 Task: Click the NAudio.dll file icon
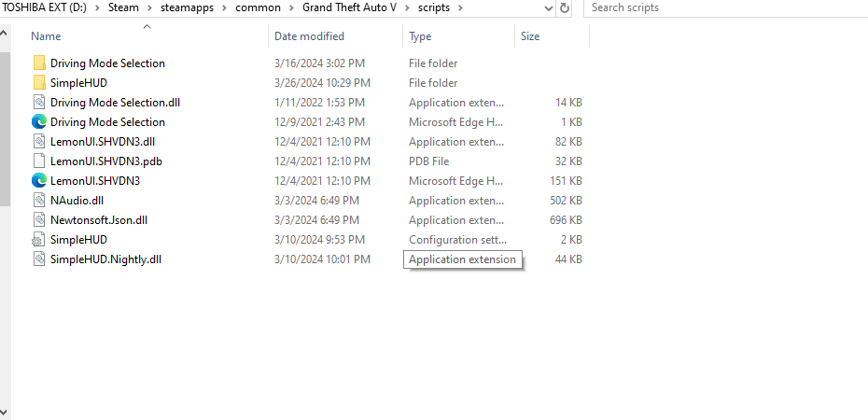click(x=39, y=201)
